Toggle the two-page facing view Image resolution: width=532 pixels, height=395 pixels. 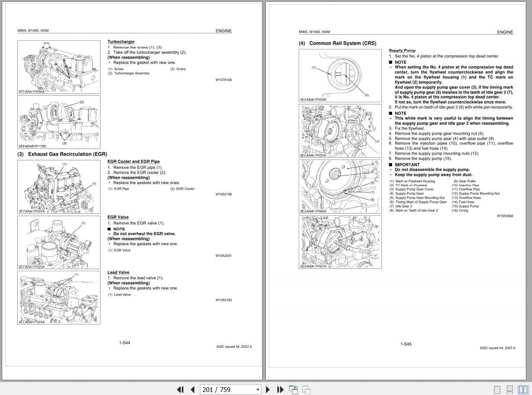[521, 389]
